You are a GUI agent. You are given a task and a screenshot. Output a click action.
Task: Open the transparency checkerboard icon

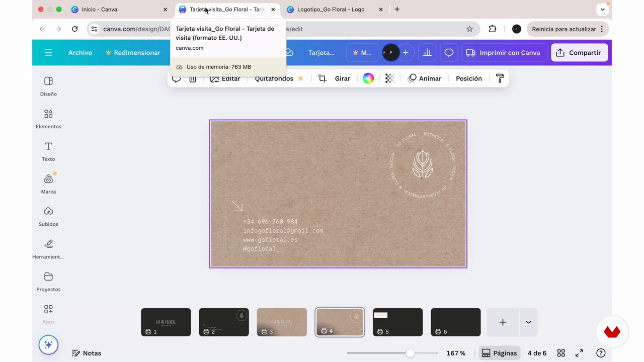click(389, 78)
